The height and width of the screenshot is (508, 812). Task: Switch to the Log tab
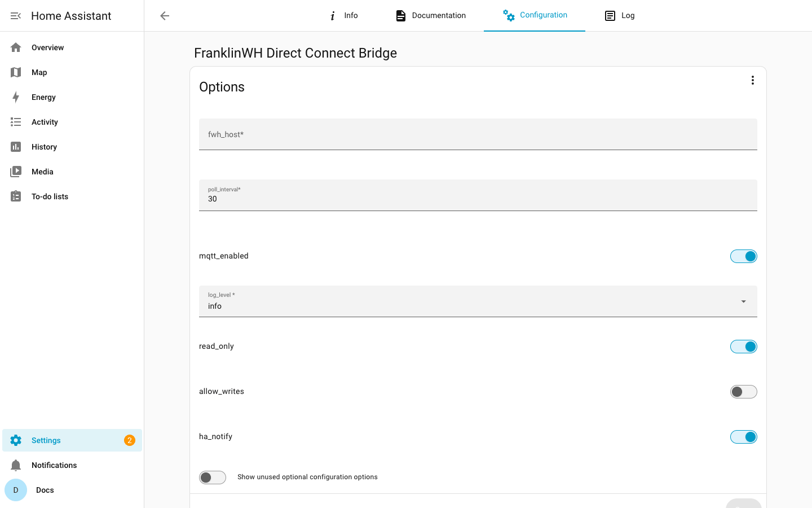tap(619, 16)
